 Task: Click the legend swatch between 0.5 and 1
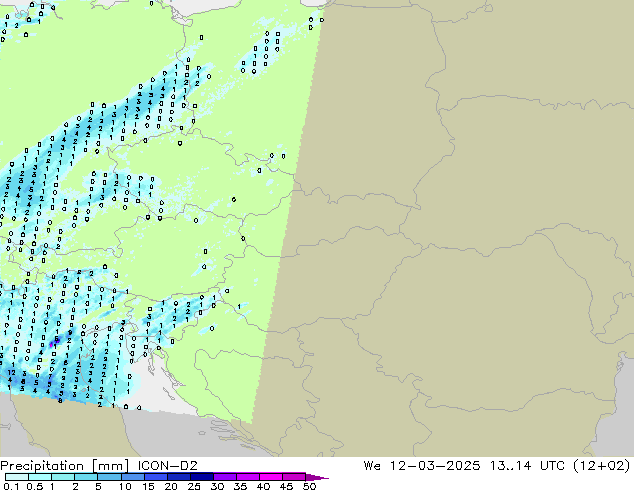(x=40, y=477)
